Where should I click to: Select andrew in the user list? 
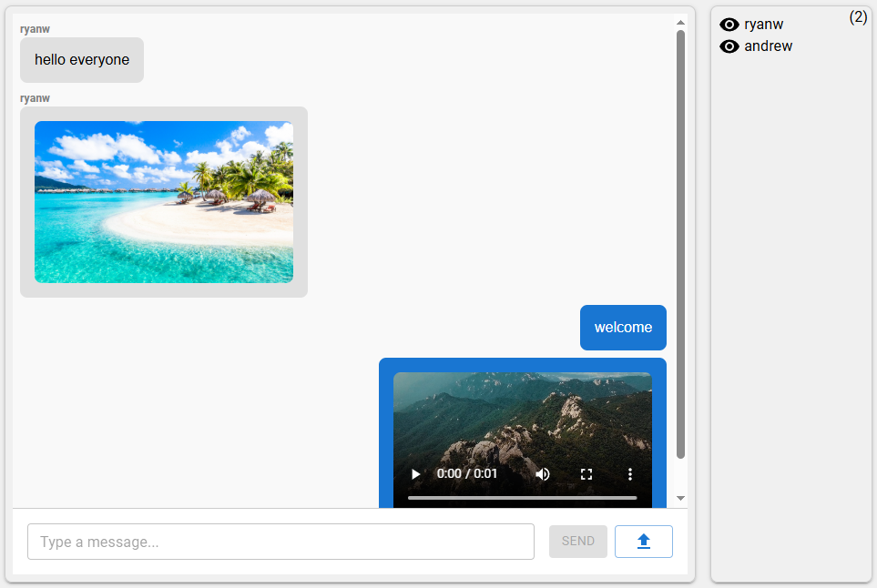click(768, 46)
